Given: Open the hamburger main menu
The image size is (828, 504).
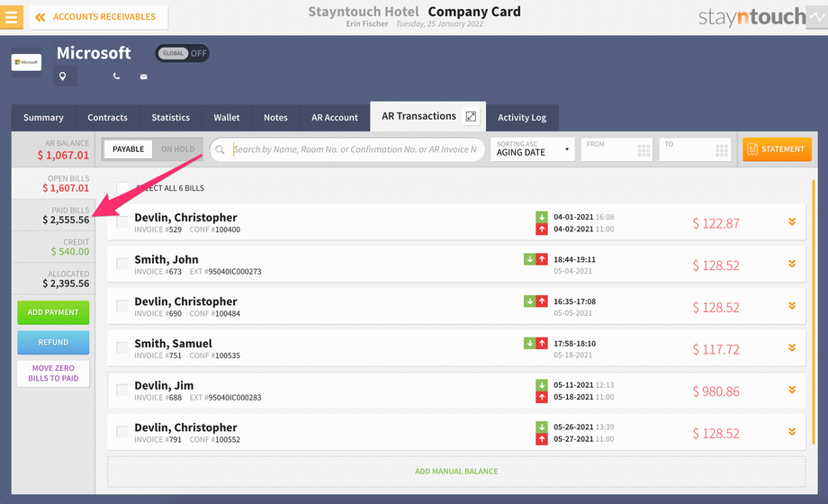Looking at the screenshot, I should [11, 17].
